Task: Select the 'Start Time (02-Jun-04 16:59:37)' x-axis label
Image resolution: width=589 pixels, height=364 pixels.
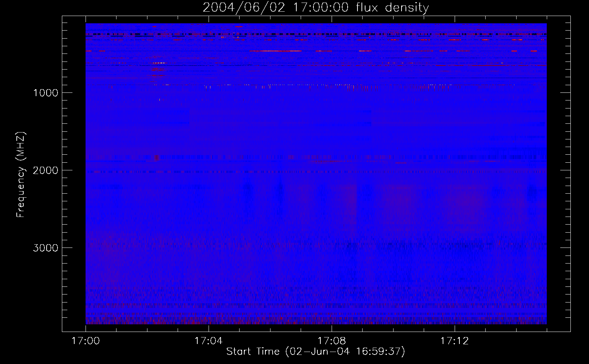Action: [316, 352]
